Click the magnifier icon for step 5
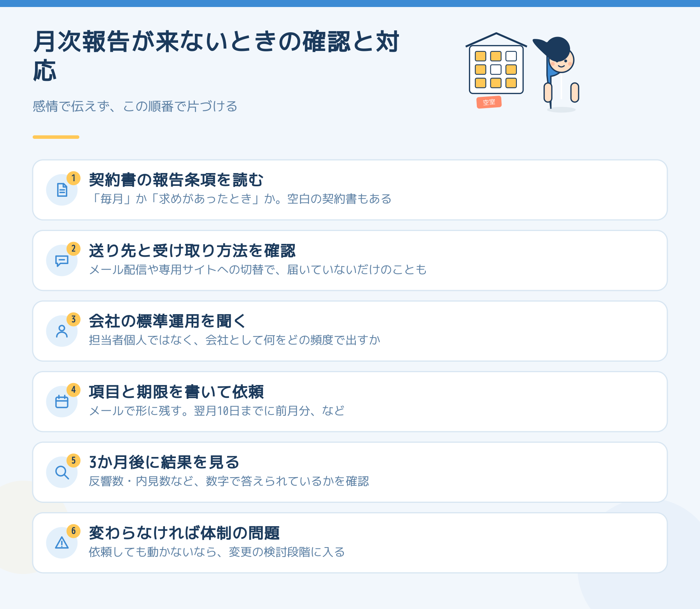The image size is (700, 609). pyautogui.click(x=62, y=472)
